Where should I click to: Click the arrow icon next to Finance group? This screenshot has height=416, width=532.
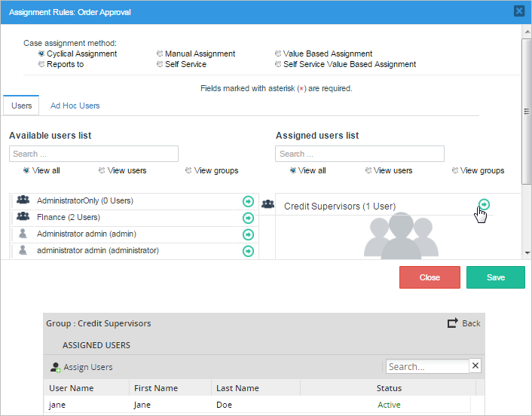click(x=248, y=218)
